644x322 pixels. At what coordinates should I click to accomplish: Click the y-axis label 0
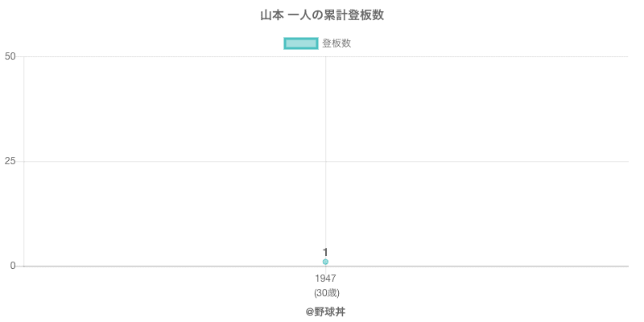tap(13, 266)
